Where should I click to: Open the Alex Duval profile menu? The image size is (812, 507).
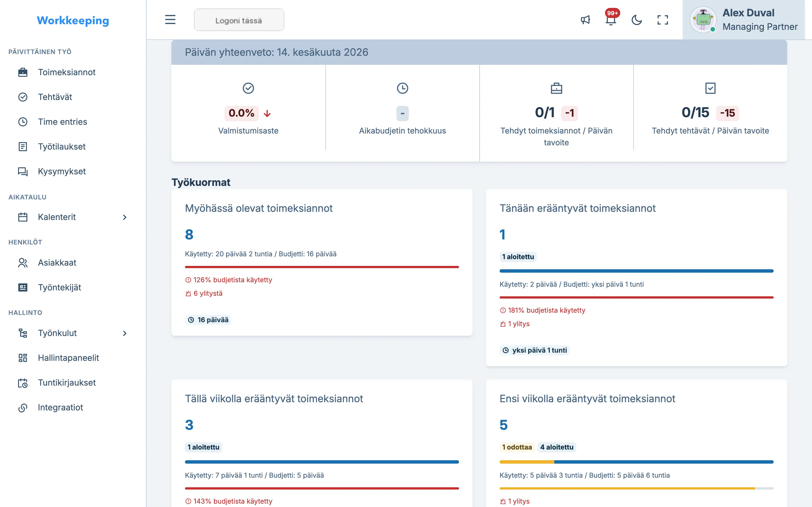[743, 20]
